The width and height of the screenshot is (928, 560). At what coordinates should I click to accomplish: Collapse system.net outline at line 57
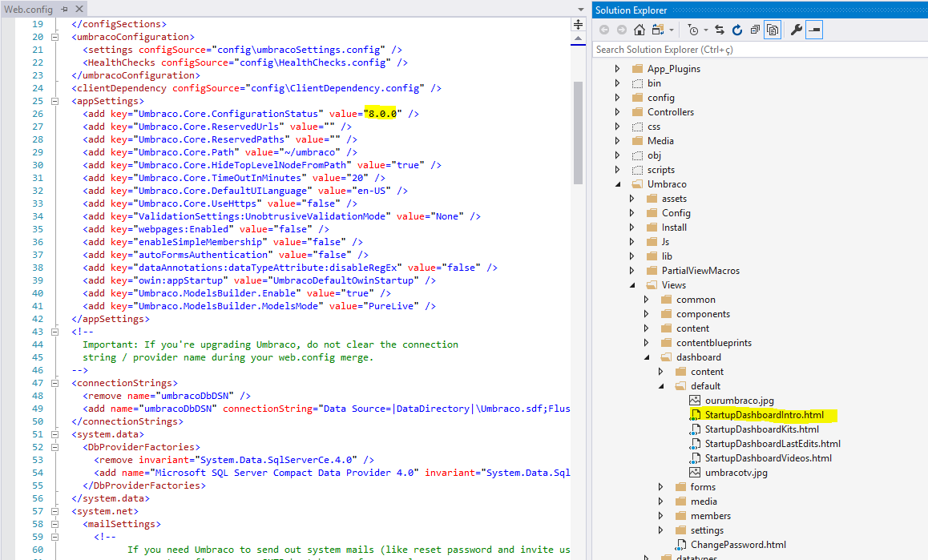[54, 511]
